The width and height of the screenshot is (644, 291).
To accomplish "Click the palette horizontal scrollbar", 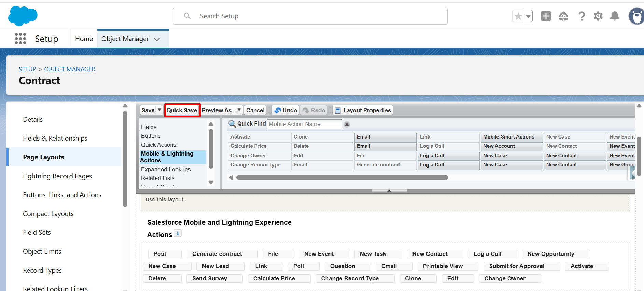I will [x=342, y=177].
